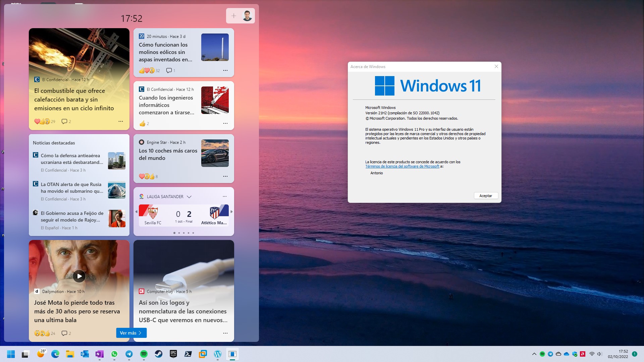This screenshot has height=362, width=644.
Task: Click the add widgets plus button
Action: (x=234, y=16)
